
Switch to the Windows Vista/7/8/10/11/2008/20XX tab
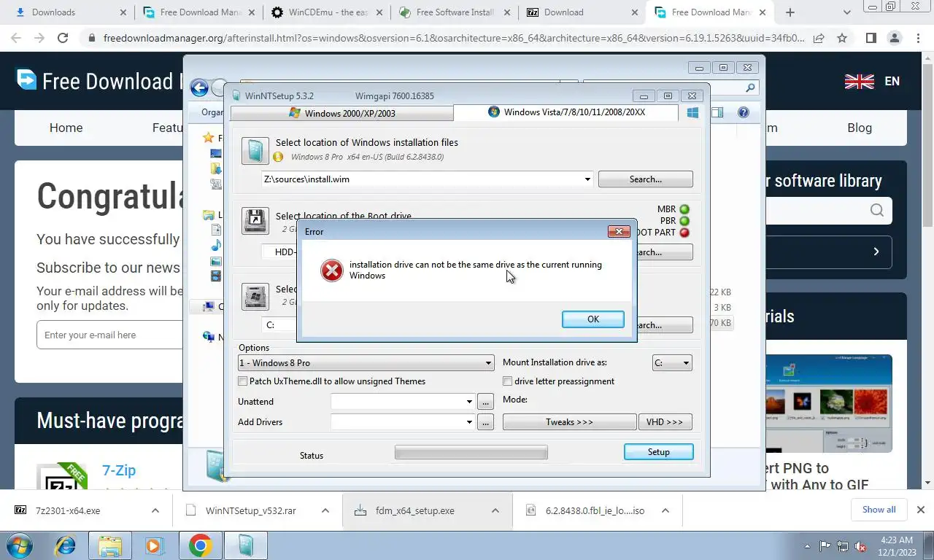[x=566, y=112]
